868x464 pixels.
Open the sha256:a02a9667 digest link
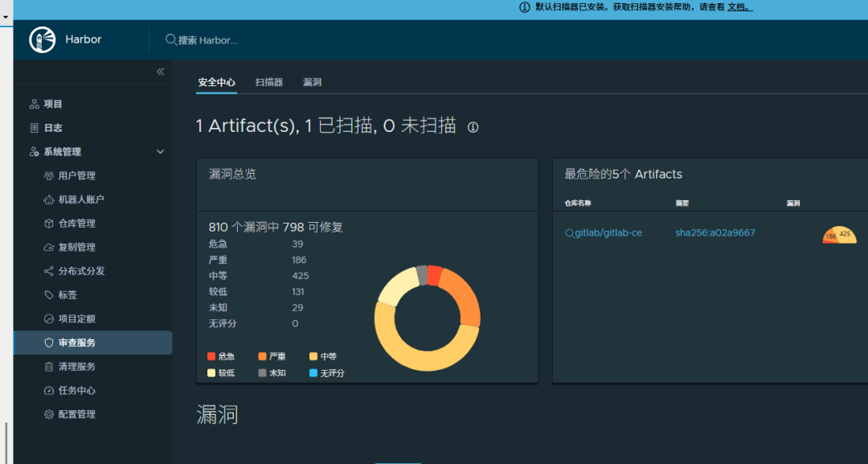[715, 233]
